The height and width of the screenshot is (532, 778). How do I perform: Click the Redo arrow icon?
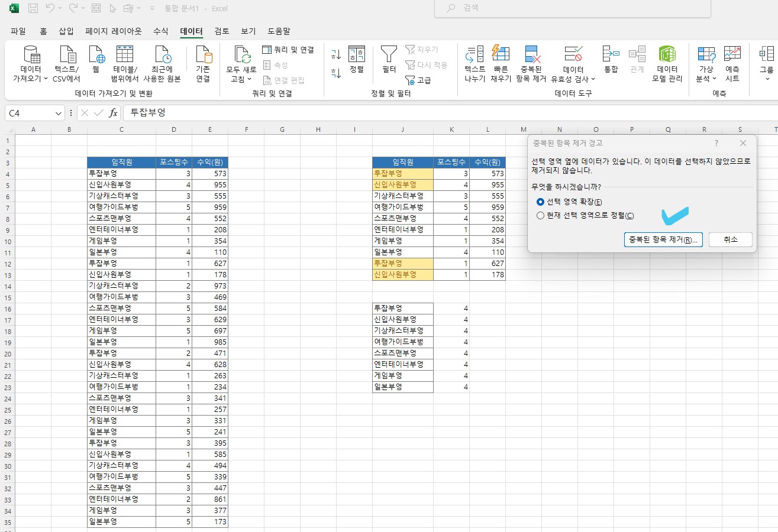[x=73, y=9]
